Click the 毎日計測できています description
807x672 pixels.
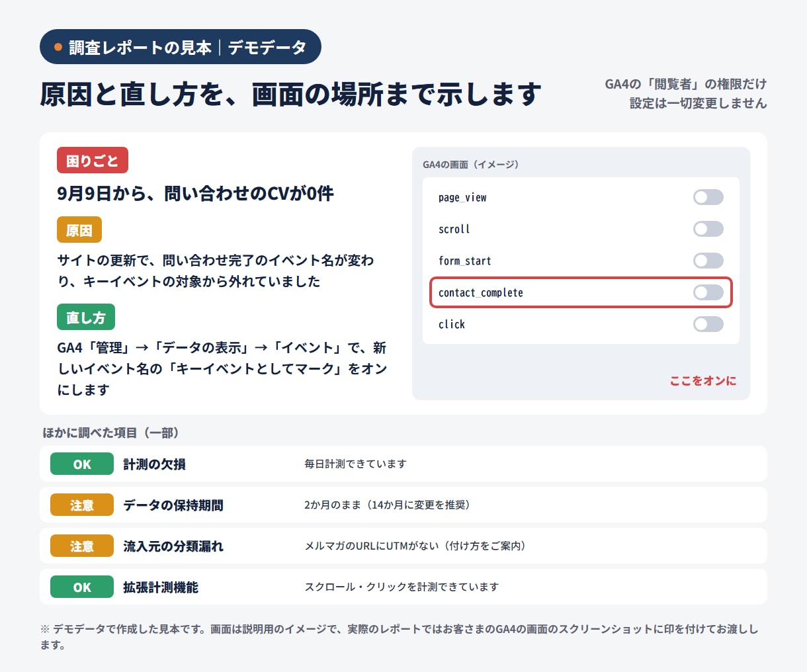point(355,464)
